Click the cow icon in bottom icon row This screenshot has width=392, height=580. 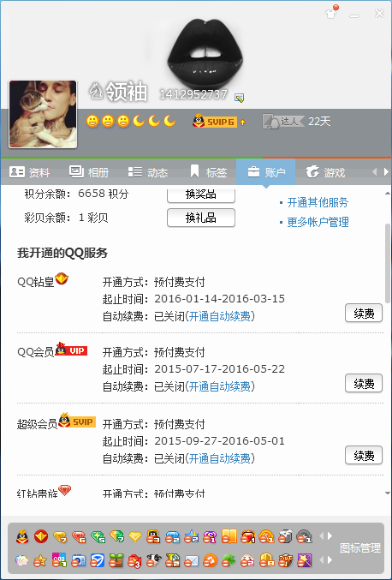[x=153, y=561]
